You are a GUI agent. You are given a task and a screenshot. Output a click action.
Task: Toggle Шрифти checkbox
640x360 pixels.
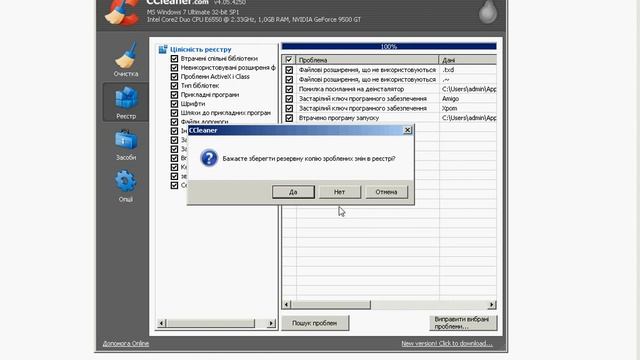(x=174, y=104)
